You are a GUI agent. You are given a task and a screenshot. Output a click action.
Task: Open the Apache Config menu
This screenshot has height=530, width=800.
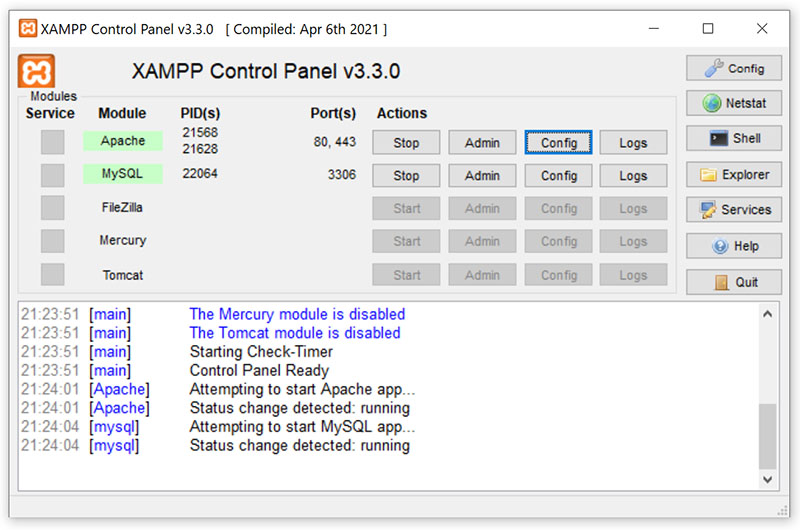559,142
